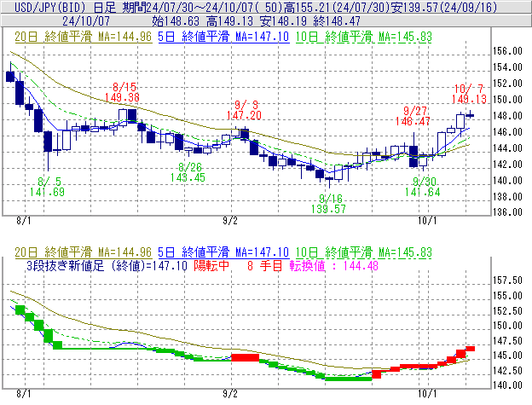Click the lower chart 20日 MA=144.96 legend
The height and width of the screenshot is (405, 532).
pyautogui.click(x=84, y=252)
